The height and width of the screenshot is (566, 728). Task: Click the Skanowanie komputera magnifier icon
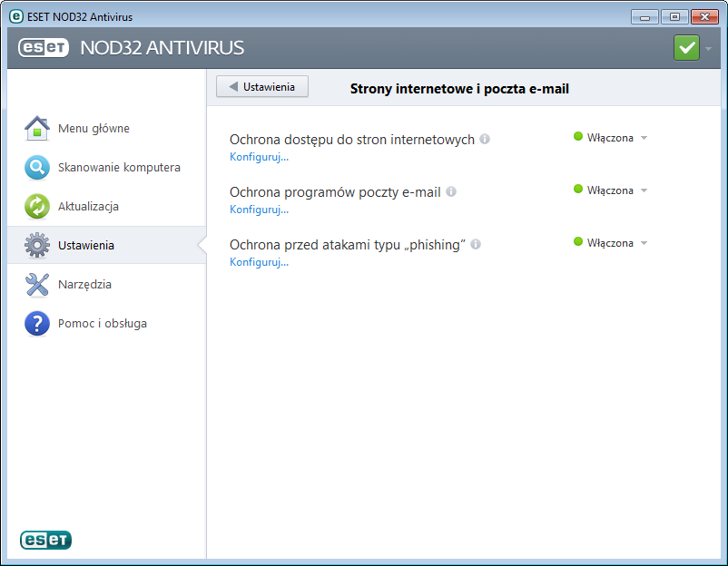[37, 167]
